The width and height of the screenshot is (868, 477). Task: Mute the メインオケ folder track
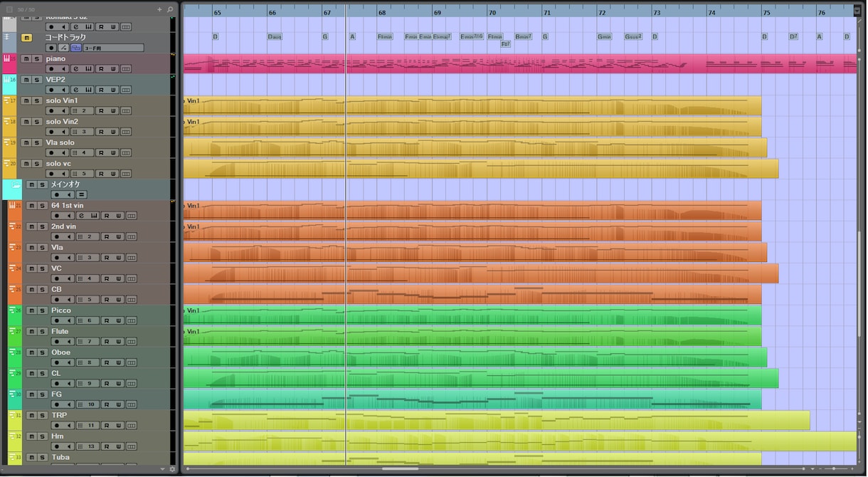31,185
